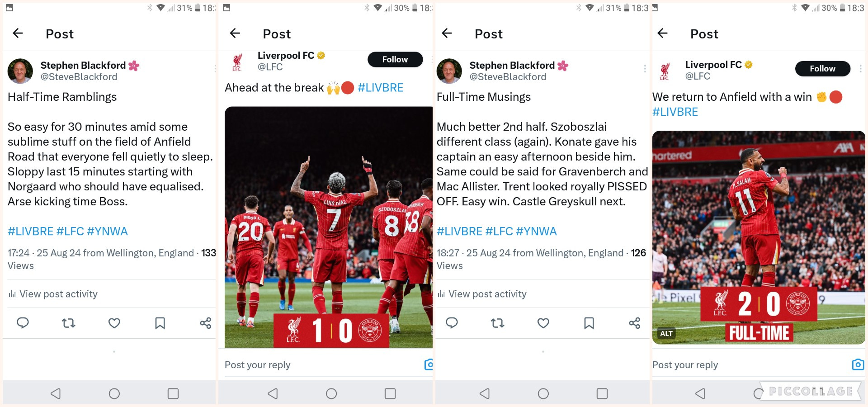Tap the repost icon under the Full-Time Musings post
Viewport: 868px width, 407px height.
click(497, 323)
